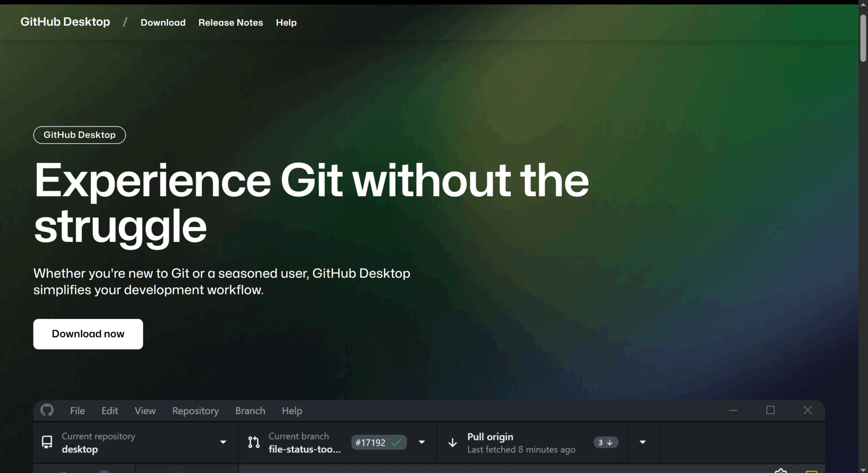This screenshot has width=868, height=473.
Task: Open the Release Notes page
Action: 231,22
